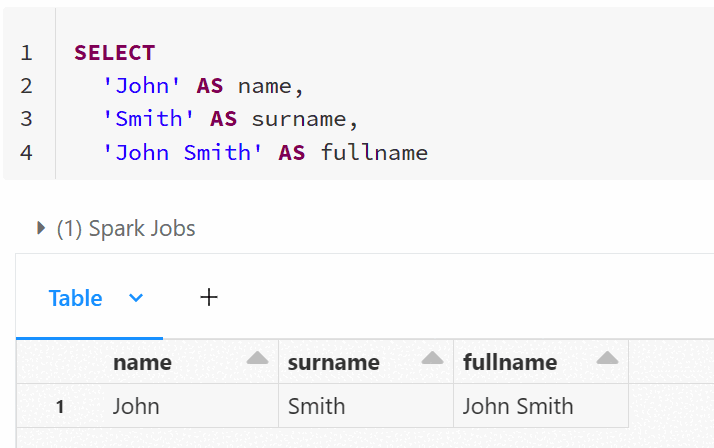The height and width of the screenshot is (448, 714).
Task: Click the (1) Spark Jobs label
Action: coord(126,229)
